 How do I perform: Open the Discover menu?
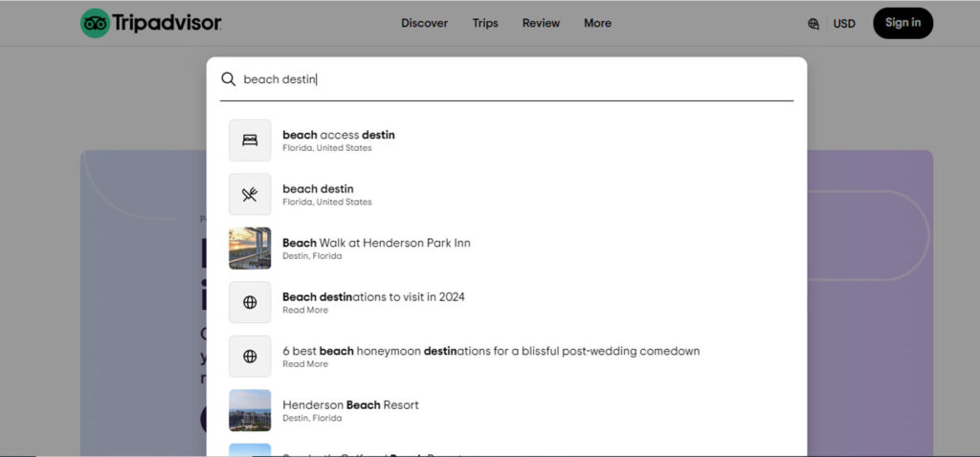(x=424, y=23)
